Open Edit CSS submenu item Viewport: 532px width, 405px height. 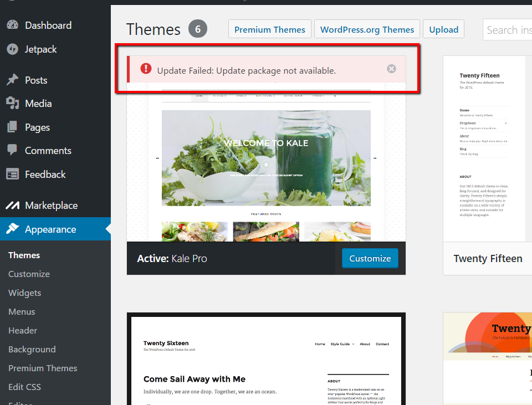[24, 387]
